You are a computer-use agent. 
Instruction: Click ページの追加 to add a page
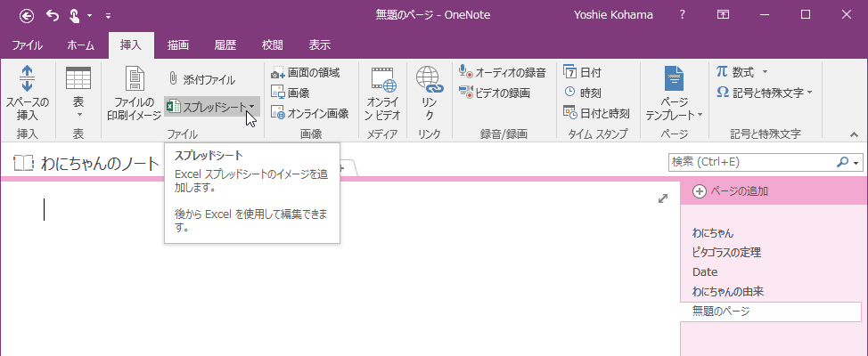(731, 190)
